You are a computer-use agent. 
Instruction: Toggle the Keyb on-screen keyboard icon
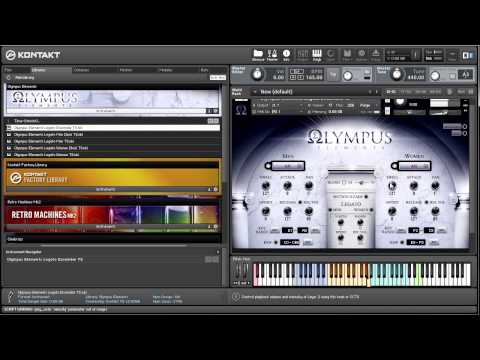317,55
